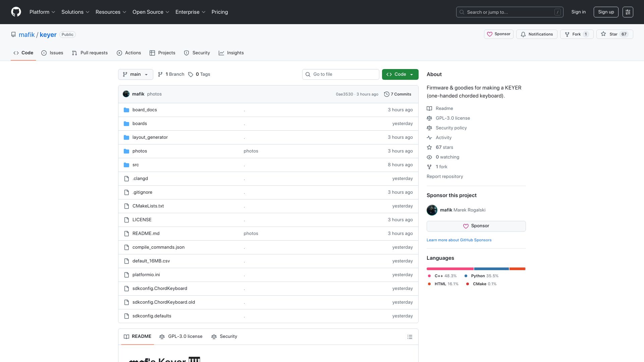The height and width of the screenshot is (362, 644).
Task: Open the layout_generator folder
Action: [150, 137]
